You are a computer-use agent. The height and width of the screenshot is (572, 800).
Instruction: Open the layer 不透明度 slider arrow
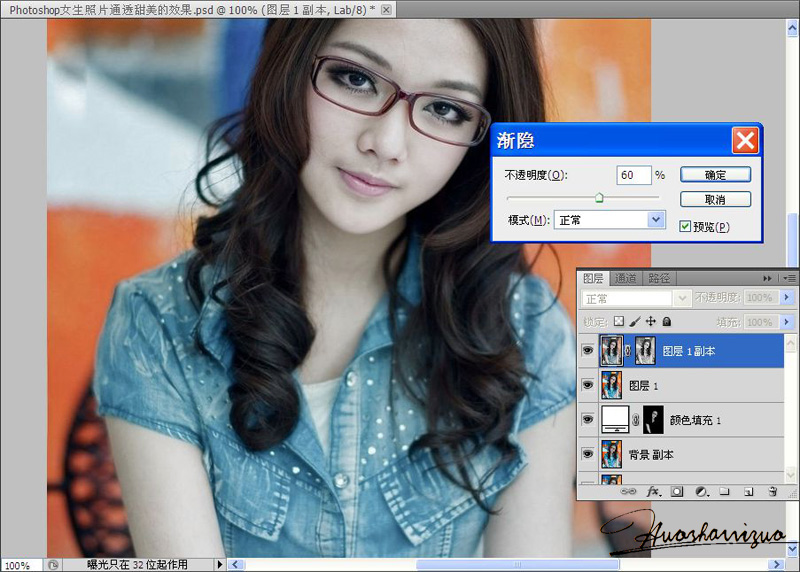click(786, 297)
